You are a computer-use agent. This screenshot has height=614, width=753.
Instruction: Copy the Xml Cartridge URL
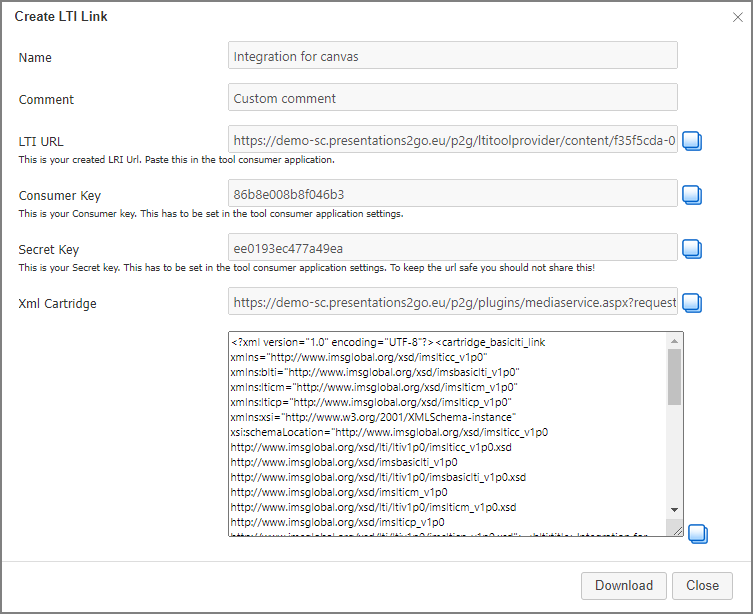[x=692, y=303]
